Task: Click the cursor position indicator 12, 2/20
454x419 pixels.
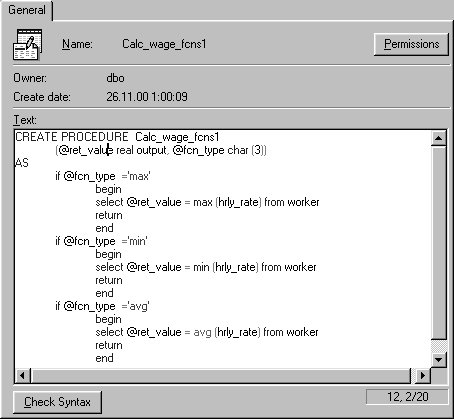Action: pos(407,397)
